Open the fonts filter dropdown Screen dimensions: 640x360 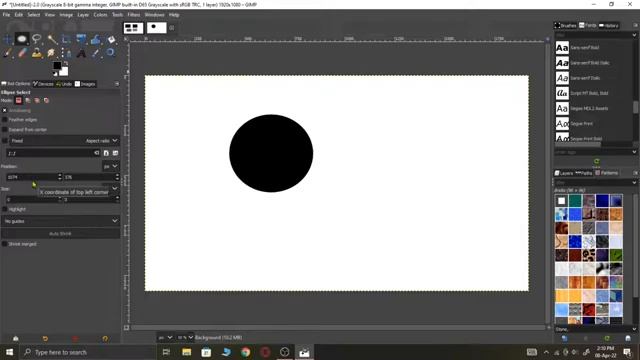[x=634, y=35]
